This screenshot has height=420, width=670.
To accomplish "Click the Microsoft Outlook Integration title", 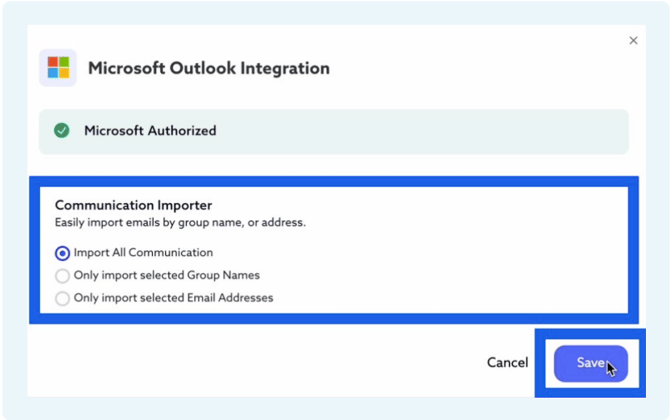I will point(208,69).
